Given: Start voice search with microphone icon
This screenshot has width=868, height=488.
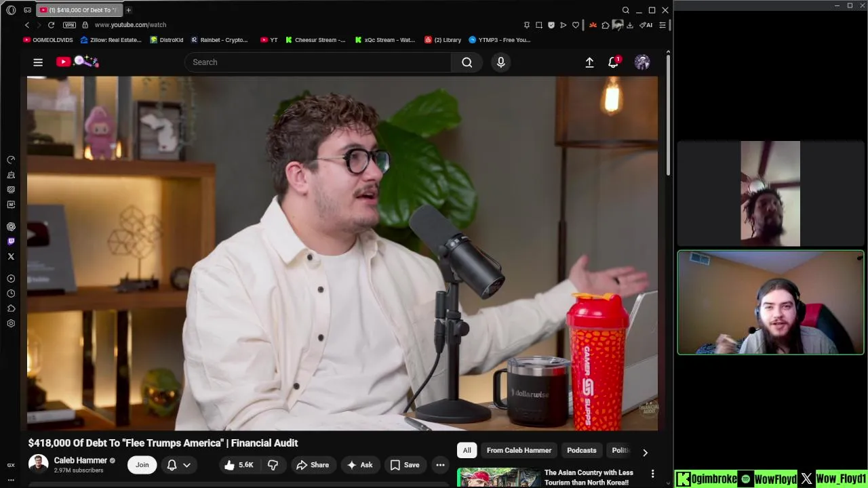Looking at the screenshot, I should (x=501, y=62).
